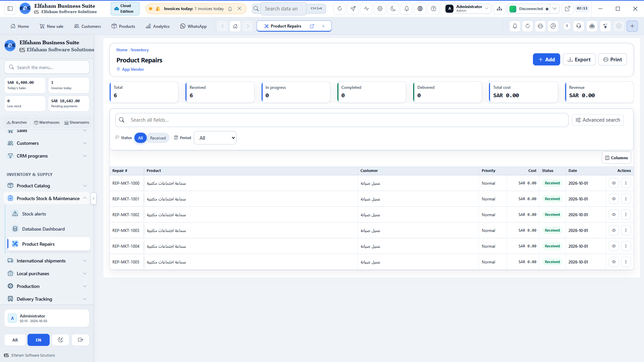Open WhatsApp from top menu
Viewport: 644px width, 362px height.
pyautogui.click(x=194, y=26)
